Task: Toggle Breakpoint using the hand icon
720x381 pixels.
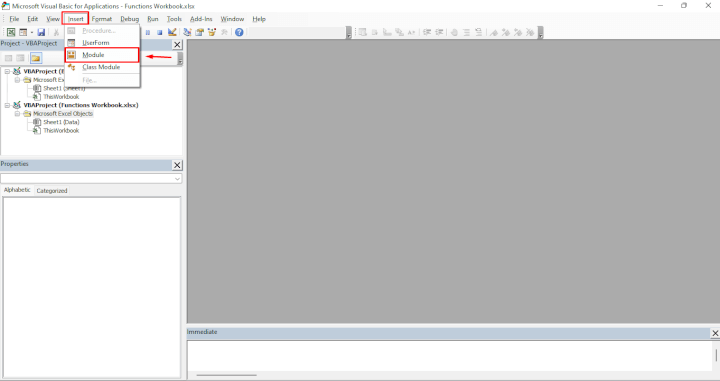Action: coord(454,32)
